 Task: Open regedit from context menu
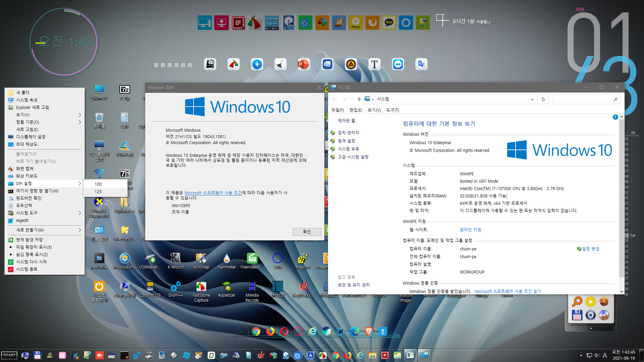(x=44, y=221)
